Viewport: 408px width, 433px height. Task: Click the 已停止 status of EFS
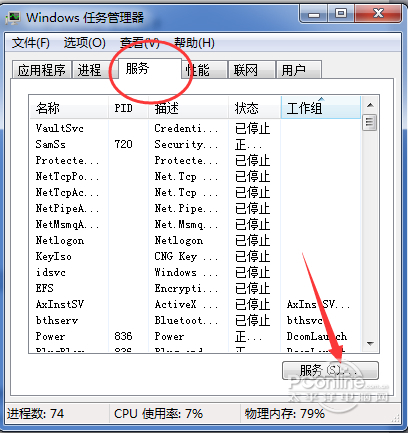[x=252, y=288]
